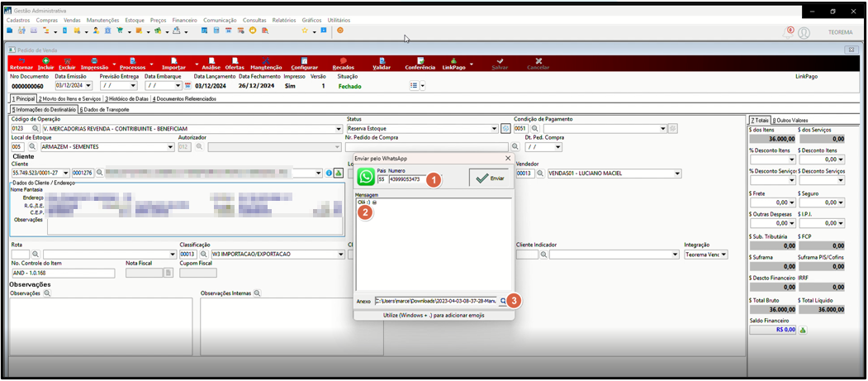Click the País country code field
The width and height of the screenshot is (868, 381).
coord(382,179)
